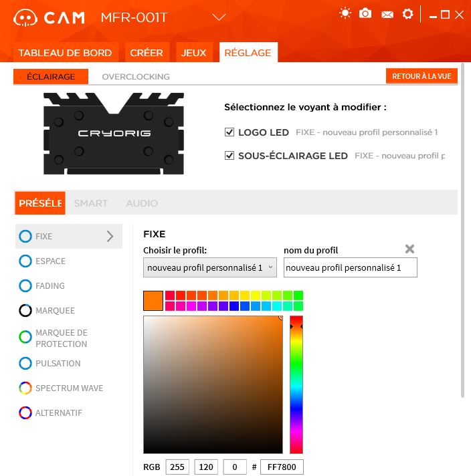Click inside the saturation brightness color field
The image size is (471, 476).
[x=213, y=384]
